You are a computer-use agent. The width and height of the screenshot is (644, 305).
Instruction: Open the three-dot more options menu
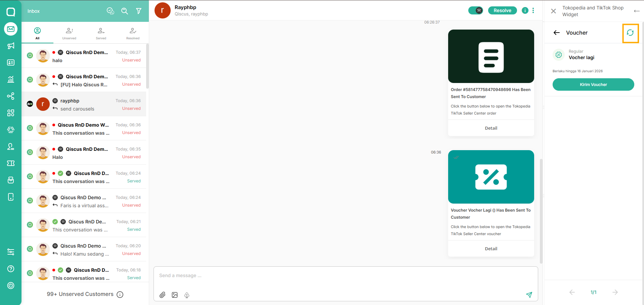pos(533,10)
